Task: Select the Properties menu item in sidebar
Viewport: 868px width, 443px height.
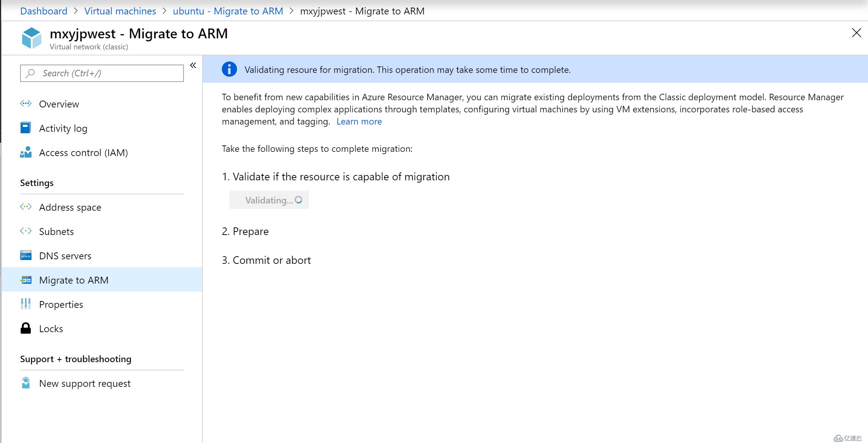Action: coord(61,304)
